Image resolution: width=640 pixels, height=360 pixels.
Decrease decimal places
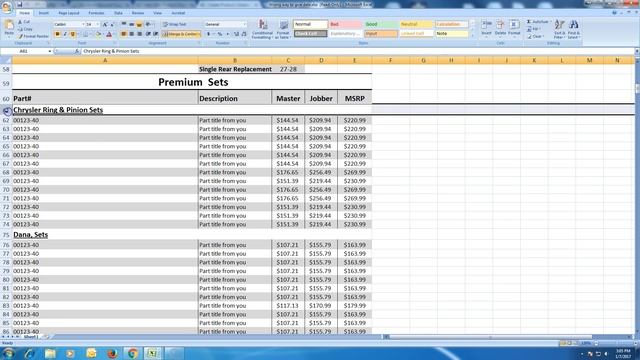click(244, 34)
